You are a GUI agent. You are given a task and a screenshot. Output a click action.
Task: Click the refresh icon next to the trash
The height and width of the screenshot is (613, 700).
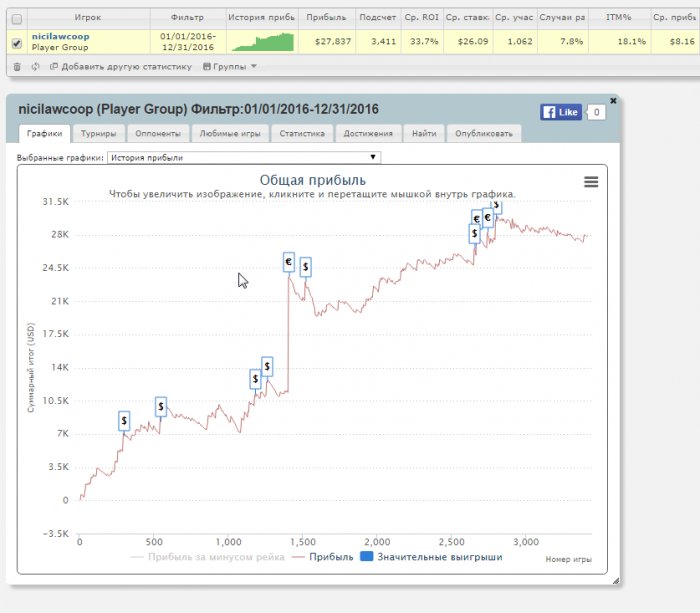(35, 67)
